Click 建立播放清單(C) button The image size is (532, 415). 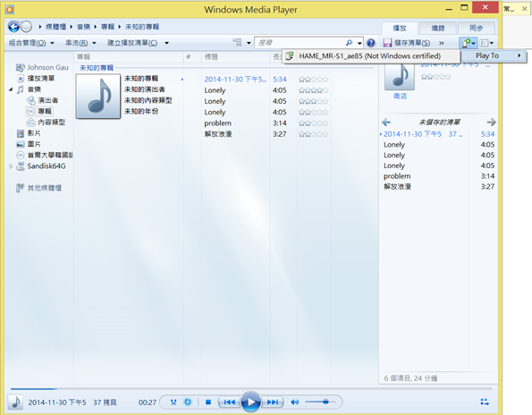[132, 43]
